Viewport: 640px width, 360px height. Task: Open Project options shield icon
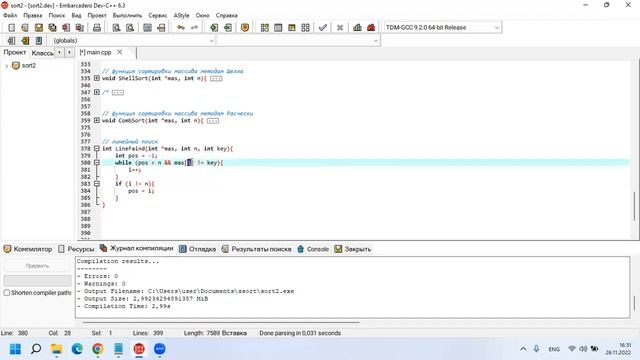pos(245,27)
